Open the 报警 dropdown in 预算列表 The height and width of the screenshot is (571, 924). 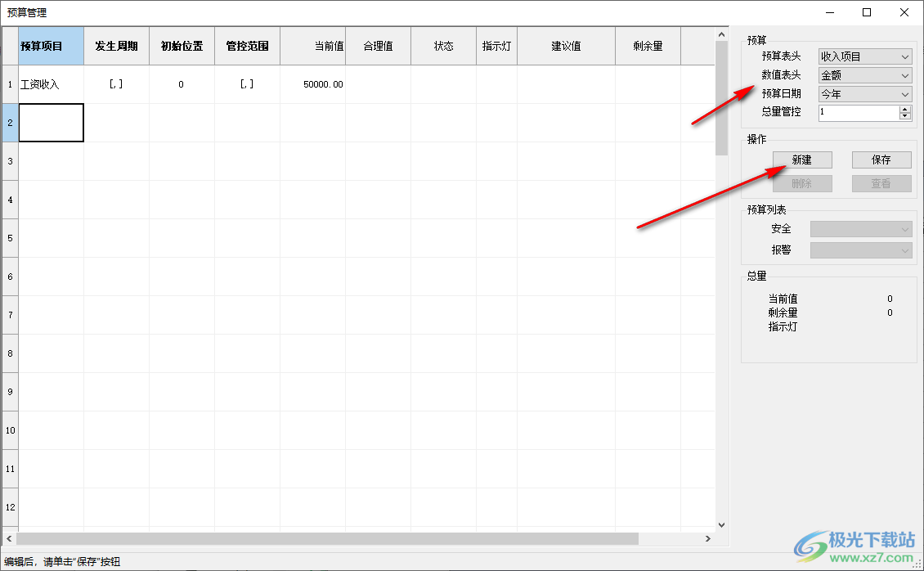pyautogui.click(x=860, y=250)
